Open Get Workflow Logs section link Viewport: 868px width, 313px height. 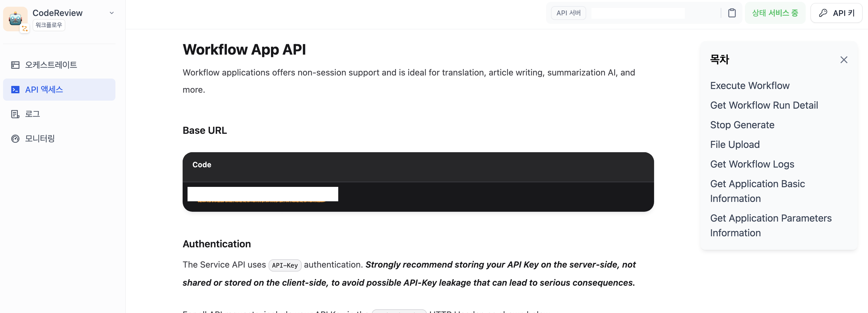point(752,164)
